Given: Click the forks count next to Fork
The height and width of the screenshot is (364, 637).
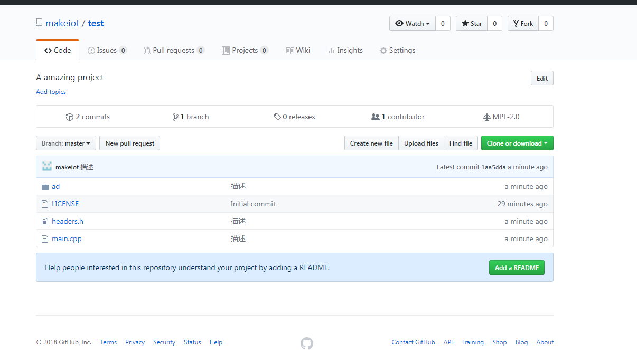Looking at the screenshot, I should click(546, 23).
